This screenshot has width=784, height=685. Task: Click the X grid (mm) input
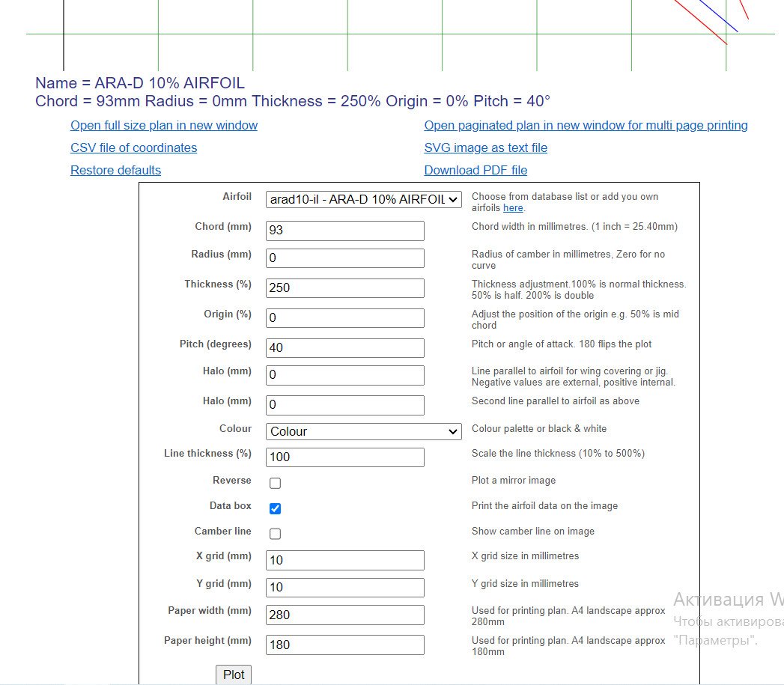344,561
